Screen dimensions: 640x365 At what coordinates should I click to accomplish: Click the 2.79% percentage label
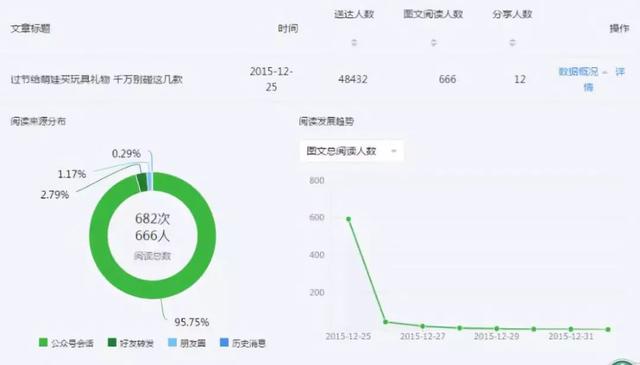pos(55,195)
